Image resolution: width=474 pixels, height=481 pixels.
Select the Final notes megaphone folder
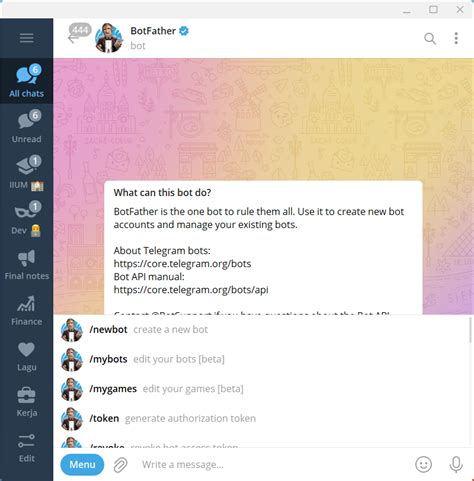click(x=26, y=264)
